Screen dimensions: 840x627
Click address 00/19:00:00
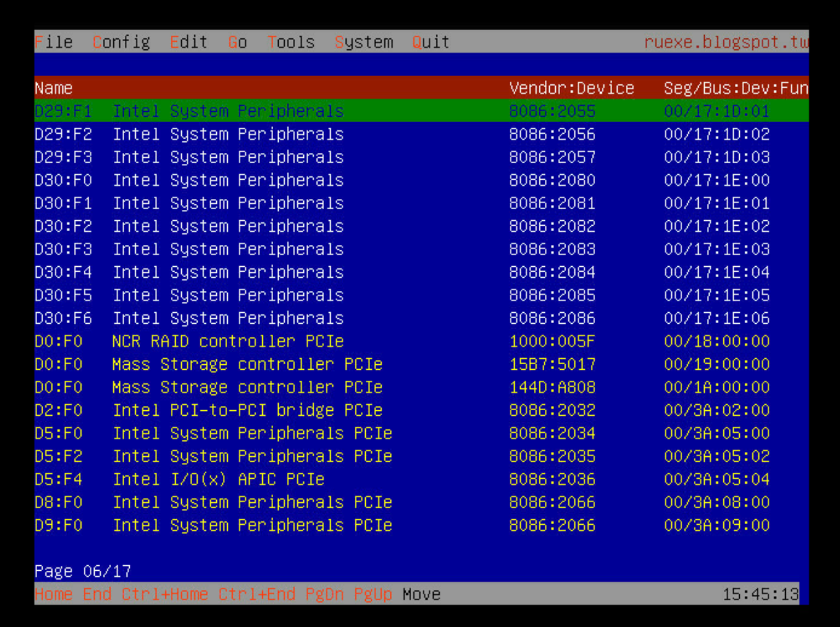tap(717, 364)
